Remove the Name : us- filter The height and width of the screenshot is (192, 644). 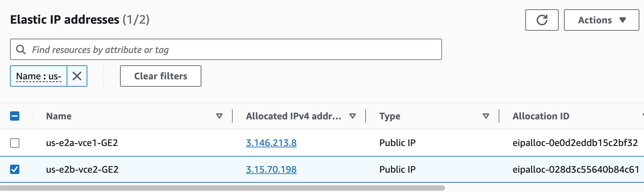(77, 76)
